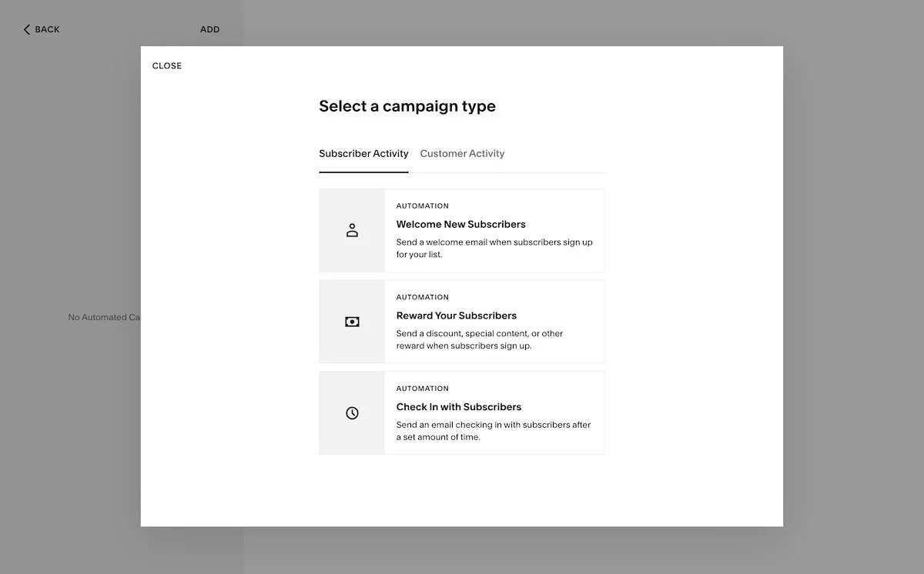Viewport: 924px width, 574px height.
Task: Click the clock icon on Check In with Subscribers
Action: [352, 412]
